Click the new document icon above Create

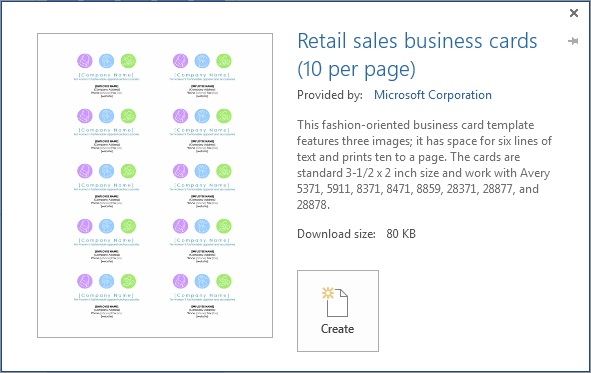tap(335, 302)
